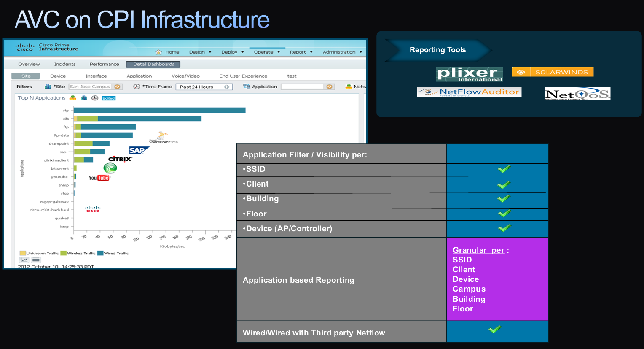Image resolution: width=644 pixels, height=349 pixels.
Task: Switch to table list view icon
Action: [x=36, y=260]
